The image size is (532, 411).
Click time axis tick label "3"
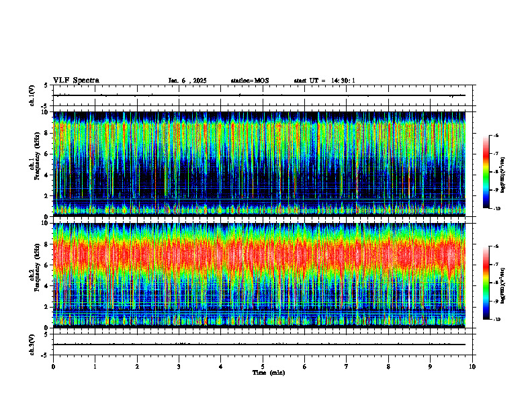tap(179, 367)
